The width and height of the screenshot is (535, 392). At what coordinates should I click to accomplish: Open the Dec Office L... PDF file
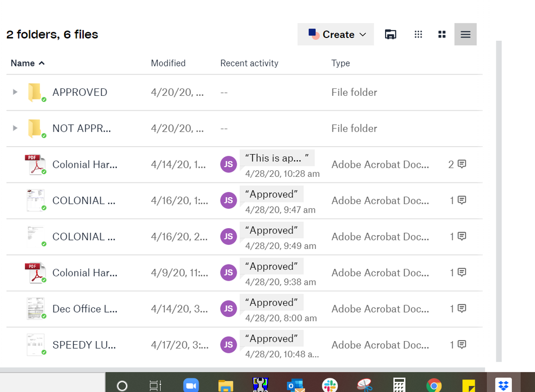coord(85,309)
